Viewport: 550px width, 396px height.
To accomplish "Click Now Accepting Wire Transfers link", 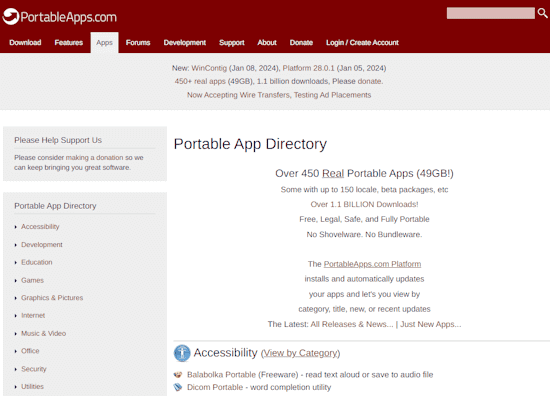I will 238,95.
